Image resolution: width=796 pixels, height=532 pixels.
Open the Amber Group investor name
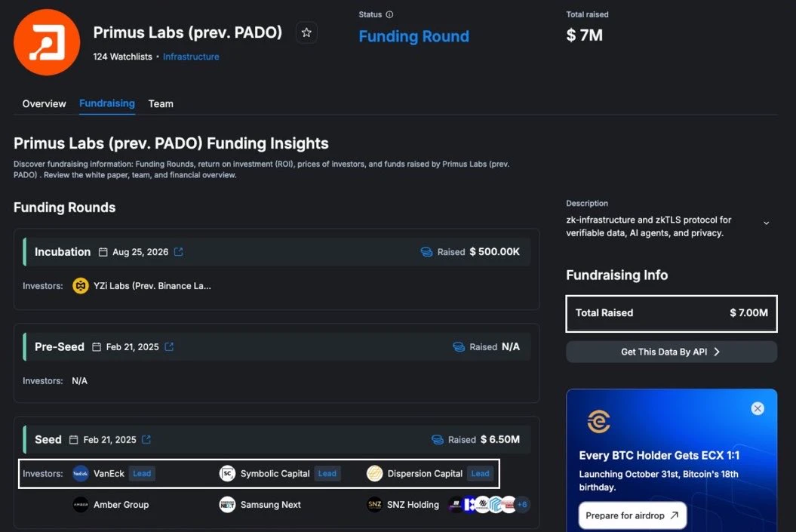[x=121, y=505]
